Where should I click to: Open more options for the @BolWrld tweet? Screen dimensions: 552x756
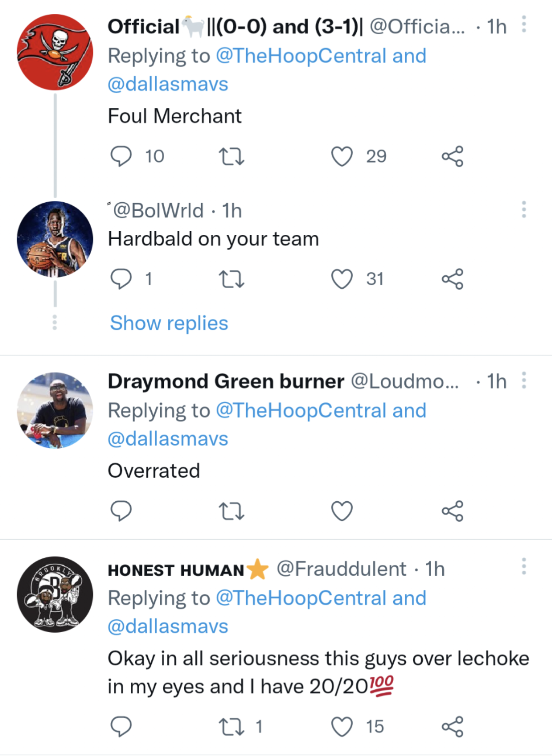[524, 210]
